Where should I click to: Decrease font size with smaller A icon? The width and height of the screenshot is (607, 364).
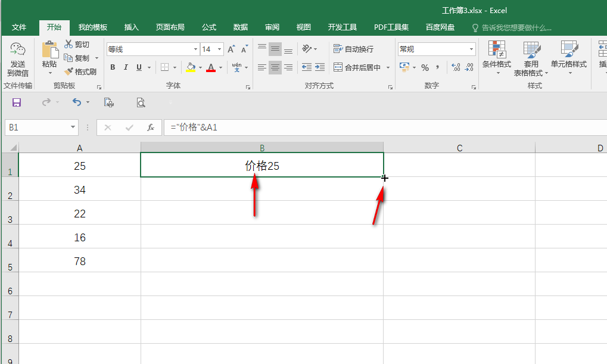click(244, 49)
